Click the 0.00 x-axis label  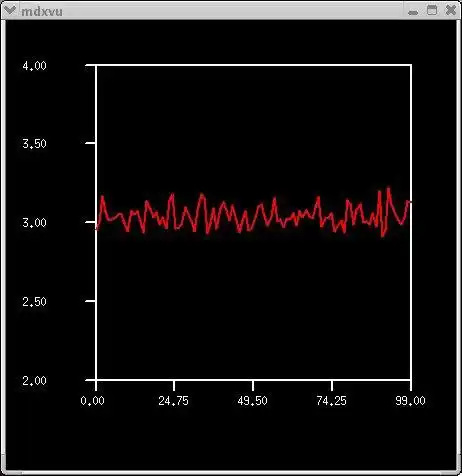pyautogui.click(x=92, y=401)
